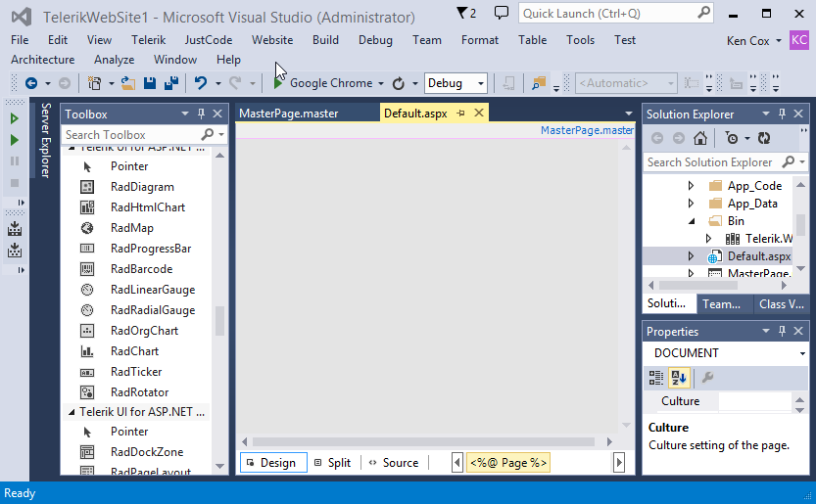Open the Website menu

pyautogui.click(x=272, y=40)
